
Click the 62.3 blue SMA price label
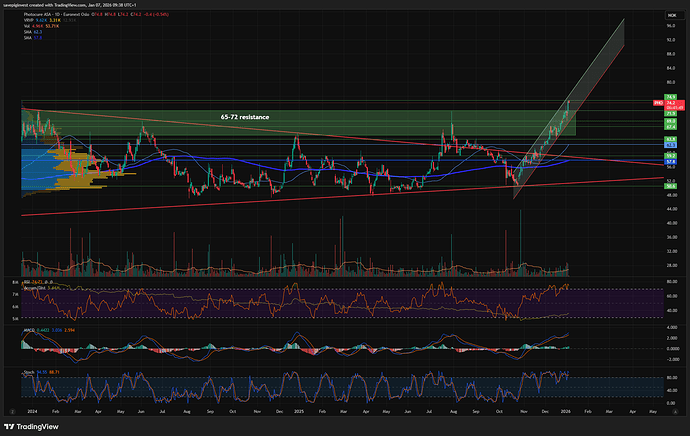coord(671,145)
